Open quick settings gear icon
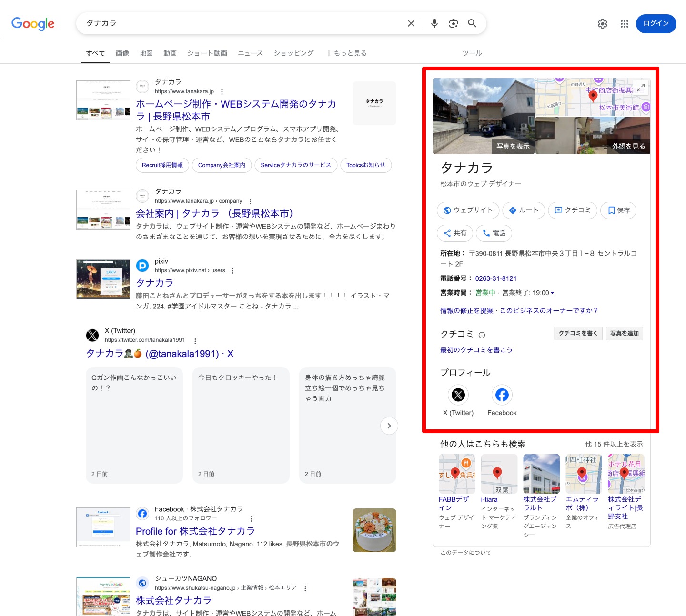Image resolution: width=686 pixels, height=616 pixels. click(x=603, y=24)
